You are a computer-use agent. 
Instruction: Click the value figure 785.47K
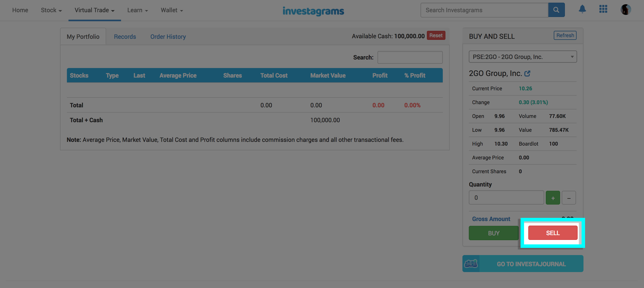559,130
